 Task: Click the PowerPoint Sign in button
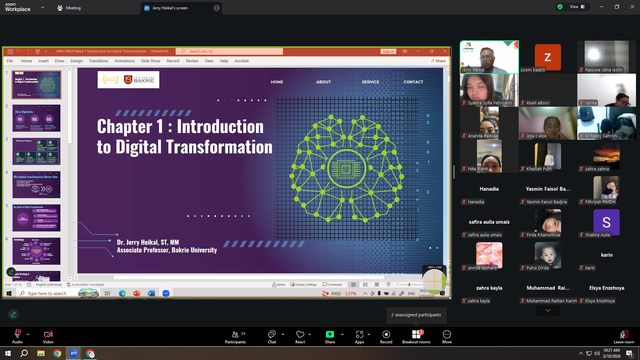pos(388,51)
